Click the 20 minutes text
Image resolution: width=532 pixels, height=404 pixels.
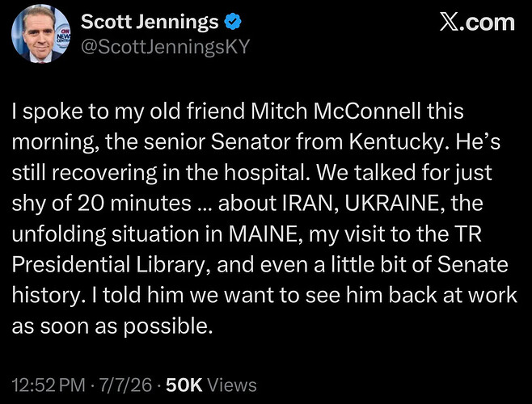pyautogui.click(x=135, y=203)
